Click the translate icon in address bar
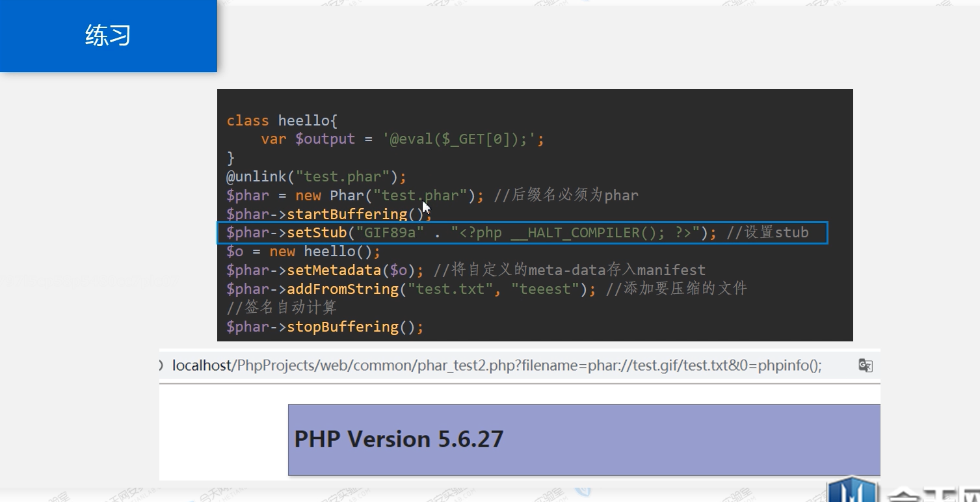This screenshot has width=980, height=502. (865, 365)
